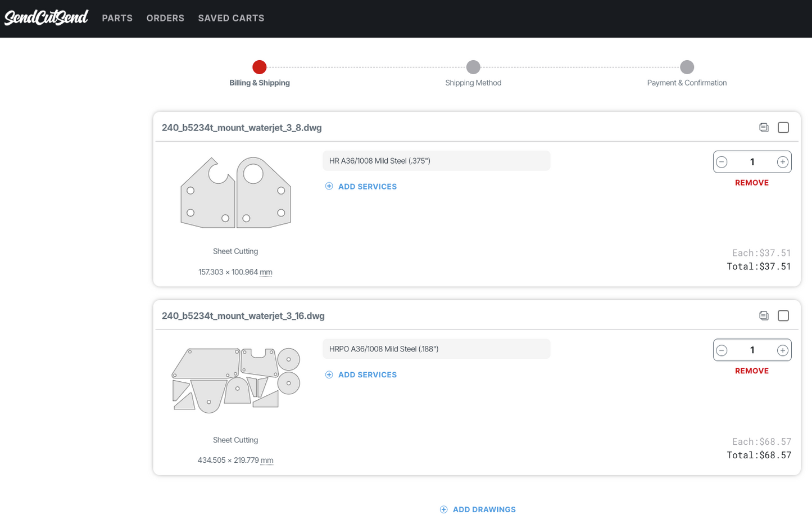812x519 pixels.
Task: Decrease quantity of the 3_8.dwg part
Action: click(x=722, y=163)
